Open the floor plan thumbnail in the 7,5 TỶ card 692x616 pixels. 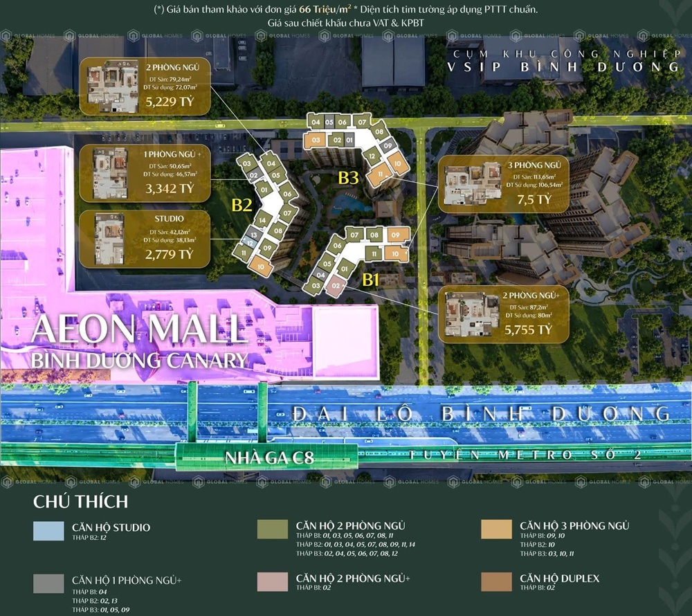point(473,183)
